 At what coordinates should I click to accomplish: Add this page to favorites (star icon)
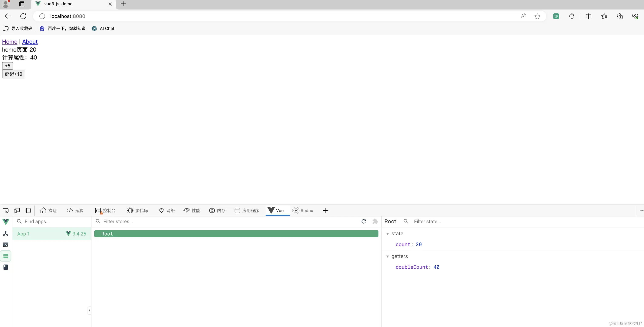pos(538,16)
